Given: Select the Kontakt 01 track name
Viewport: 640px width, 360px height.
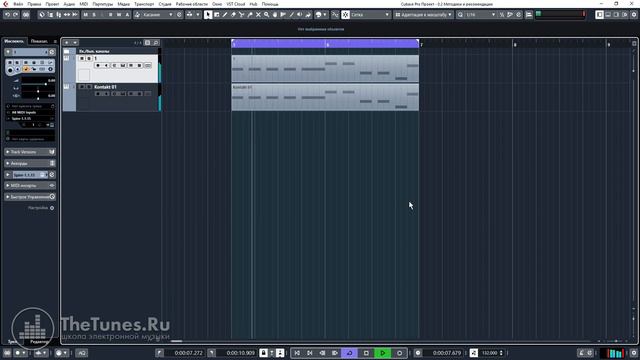Looking at the screenshot, I should [x=105, y=87].
